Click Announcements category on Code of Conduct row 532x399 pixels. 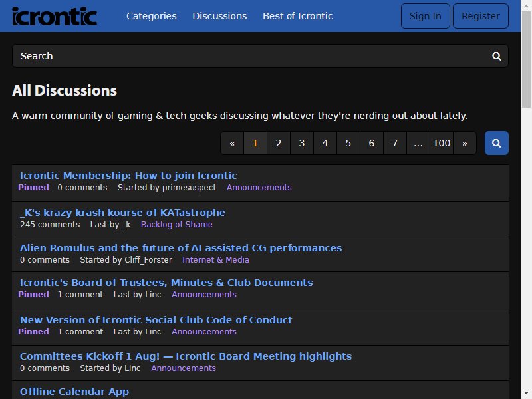click(x=204, y=332)
